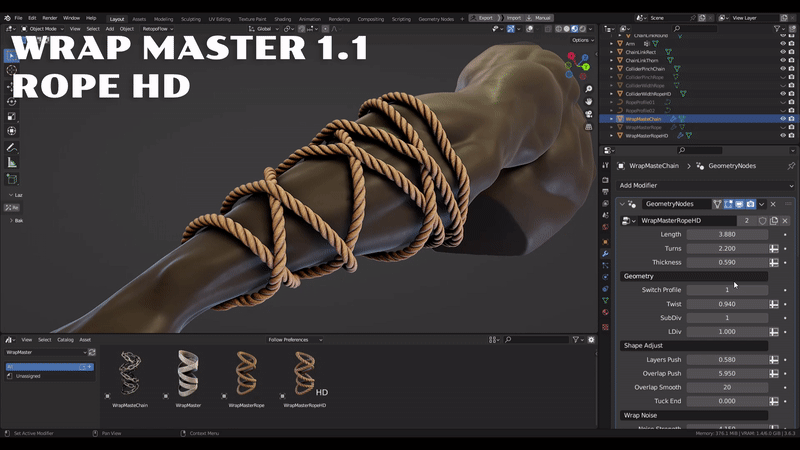This screenshot has width=800, height=450.
Task: Open the Material properties tab
Action: click(606, 312)
